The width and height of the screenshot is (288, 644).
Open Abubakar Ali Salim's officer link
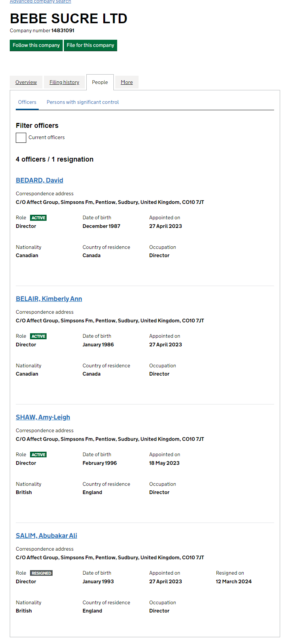tap(46, 536)
